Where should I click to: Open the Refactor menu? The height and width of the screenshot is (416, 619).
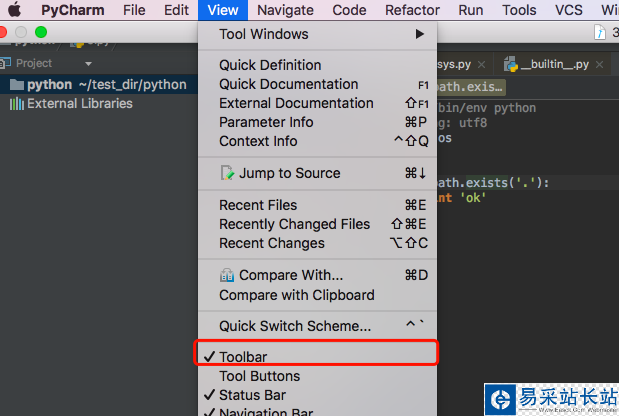point(412,11)
